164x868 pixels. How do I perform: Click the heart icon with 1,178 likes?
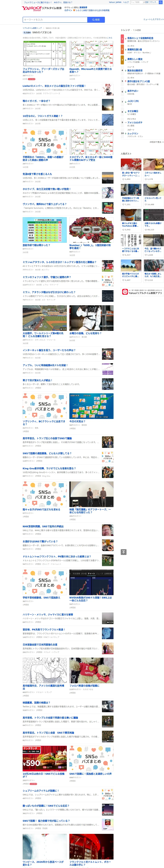pos(146,179)
